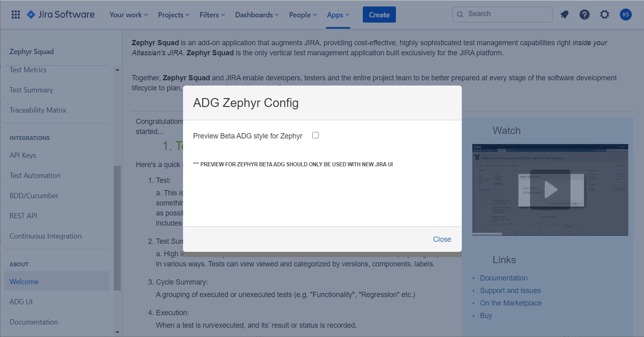Open the On the Marketplace link
This screenshot has height=337, width=644.
tap(511, 303)
